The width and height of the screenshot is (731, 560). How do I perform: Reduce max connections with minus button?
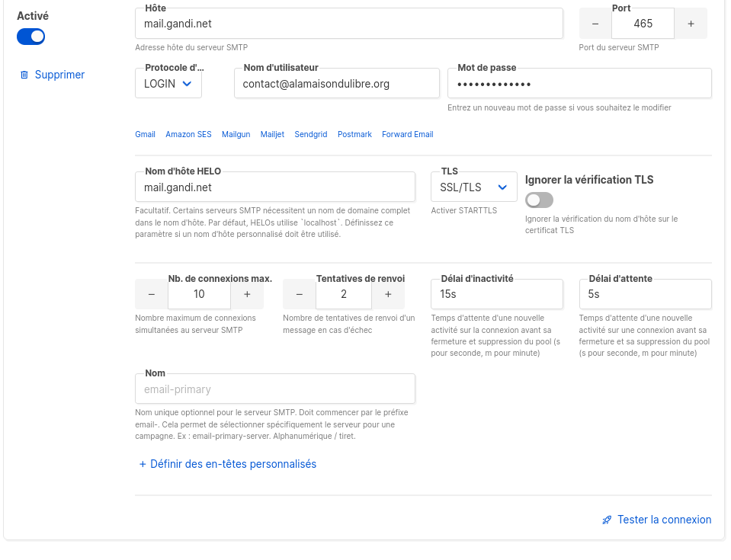pyautogui.click(x=151, y=294)
